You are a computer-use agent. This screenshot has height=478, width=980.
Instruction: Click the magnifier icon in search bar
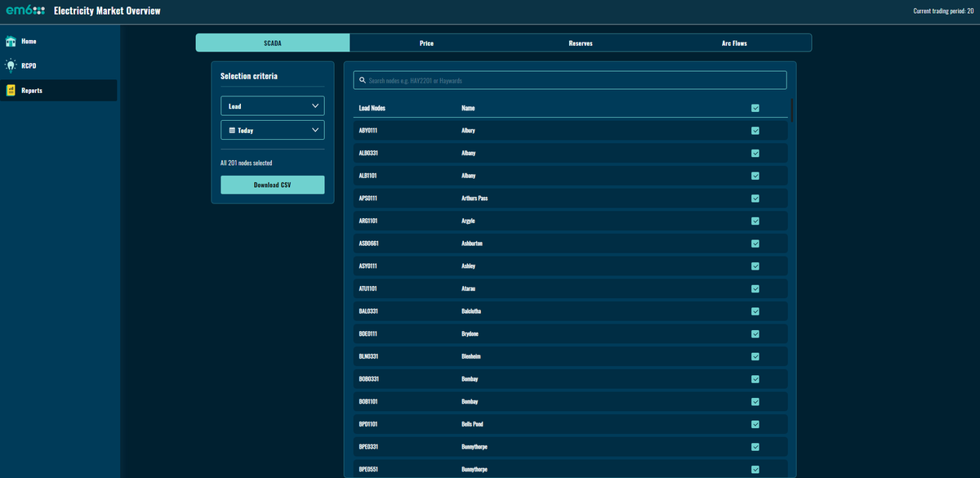[362, 81]
